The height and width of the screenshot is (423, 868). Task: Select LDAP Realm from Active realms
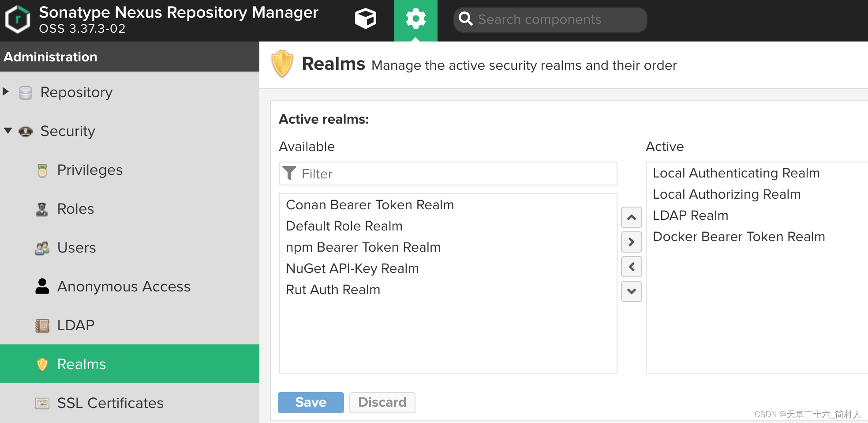[690, 215]
